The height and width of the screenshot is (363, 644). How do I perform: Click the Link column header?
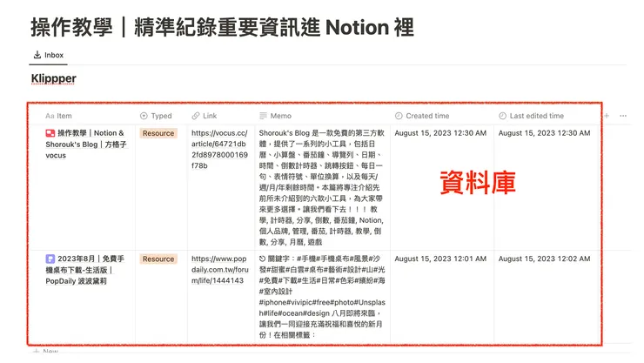(205, 116)
